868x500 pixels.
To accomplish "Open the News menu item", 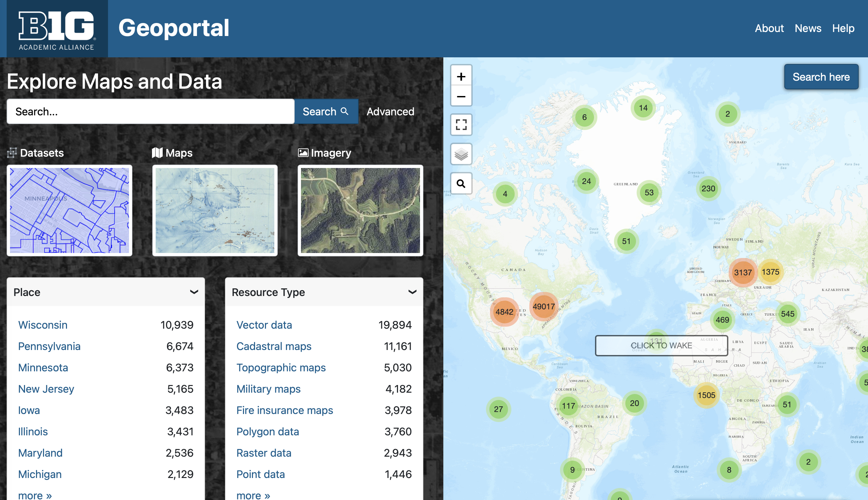I will pyautogui.click(x=808, y=28).
